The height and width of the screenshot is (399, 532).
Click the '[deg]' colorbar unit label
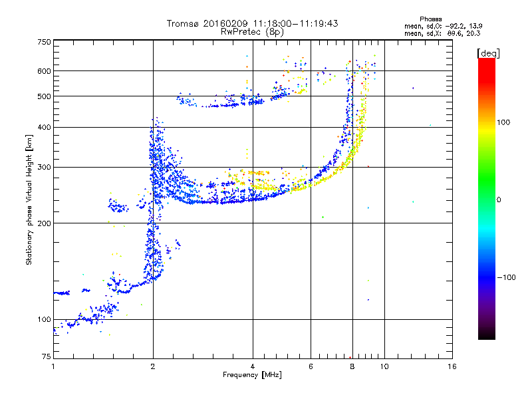[x=488, y=53]
